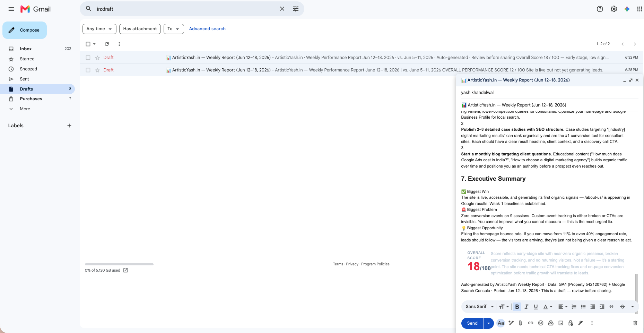644x333 pixels.
Task: Open the Google apps grid
Action: [x=640, y=9]
